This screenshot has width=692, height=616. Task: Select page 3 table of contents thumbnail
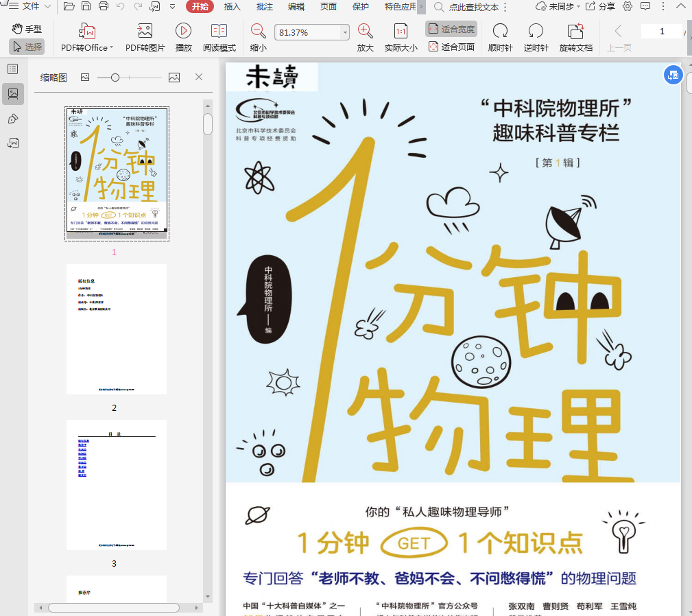click(117, 485)
